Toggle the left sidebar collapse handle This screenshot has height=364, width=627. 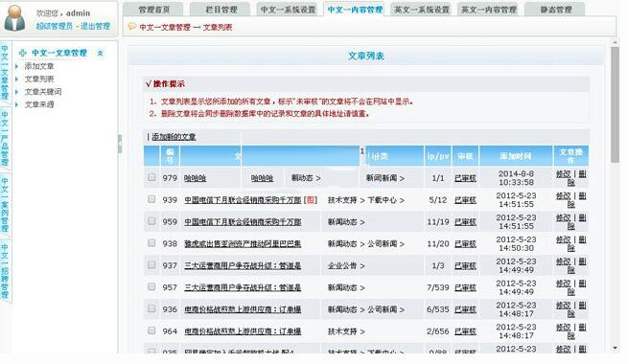(x=120, y=144)
